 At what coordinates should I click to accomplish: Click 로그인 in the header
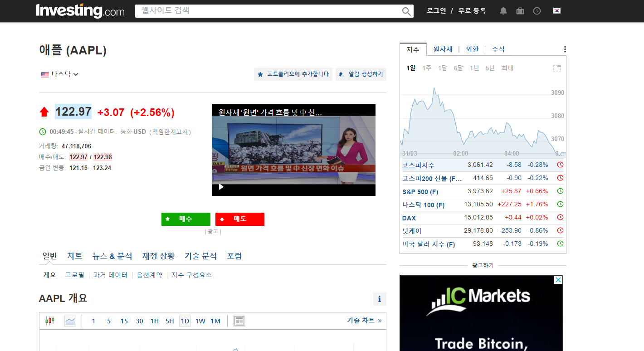point(436,10)
